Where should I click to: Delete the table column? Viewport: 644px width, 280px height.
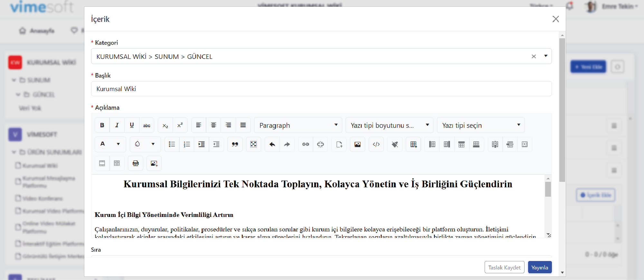coord(495,144)
